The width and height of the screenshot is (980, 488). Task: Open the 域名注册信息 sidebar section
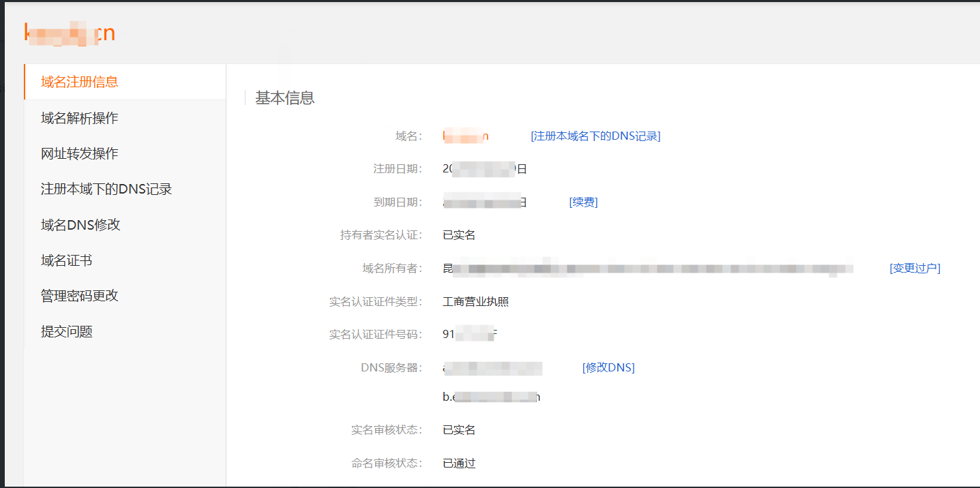click(x=80, y=82)
